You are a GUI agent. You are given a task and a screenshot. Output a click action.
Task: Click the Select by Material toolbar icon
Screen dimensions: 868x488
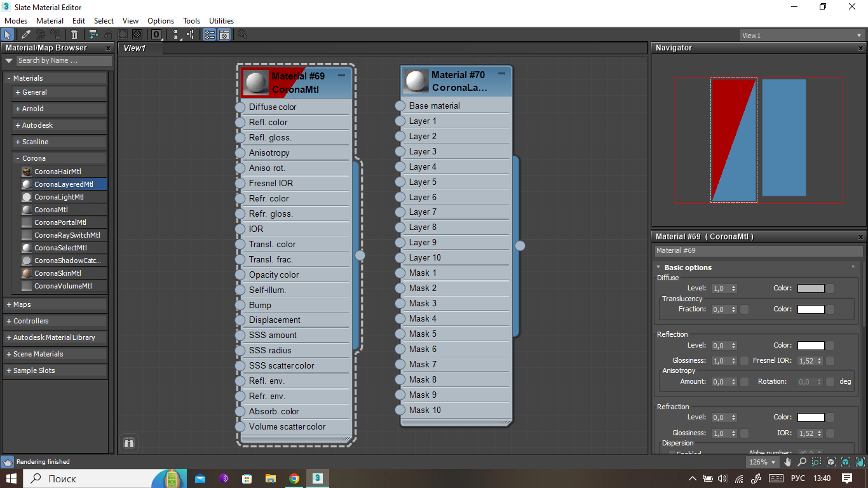tap(242, 34)
